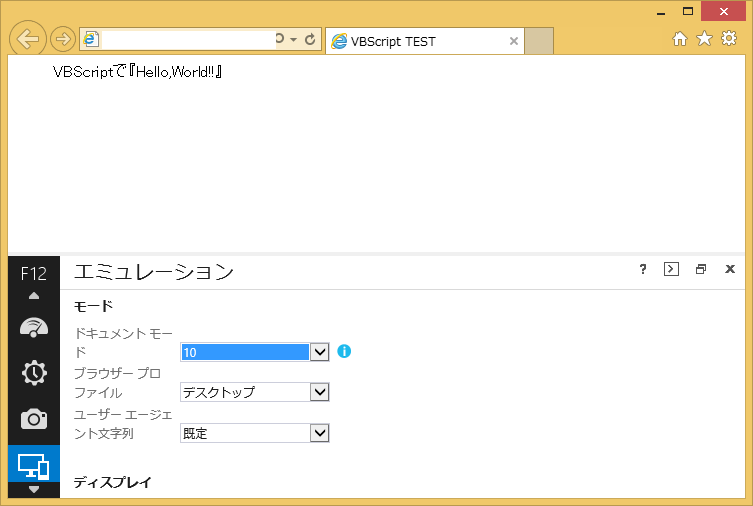
Task: Maximize the Internet Explorer window
Action: (688, 12)
